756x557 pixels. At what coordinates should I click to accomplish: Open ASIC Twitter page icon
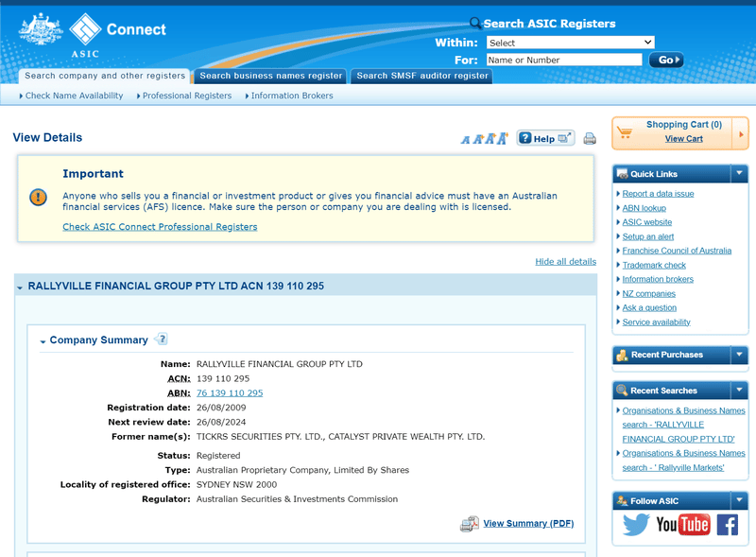tap(636, 525)
